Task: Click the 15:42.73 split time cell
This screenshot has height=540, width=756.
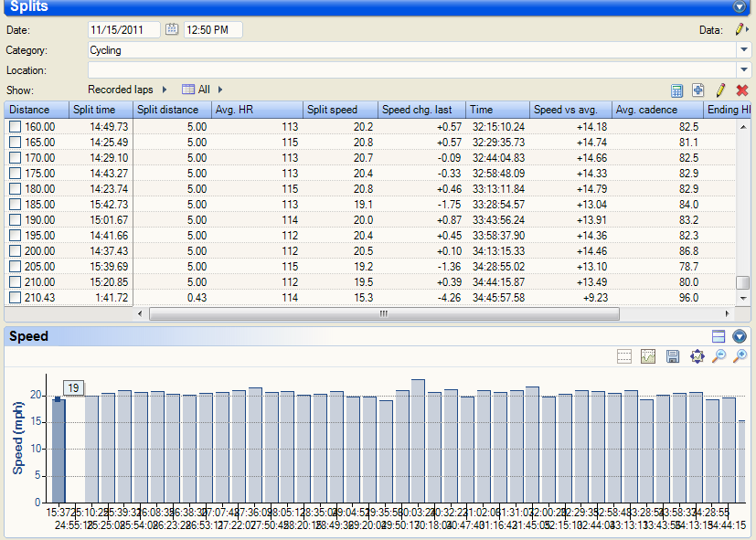Action: (x=109, y=205)
